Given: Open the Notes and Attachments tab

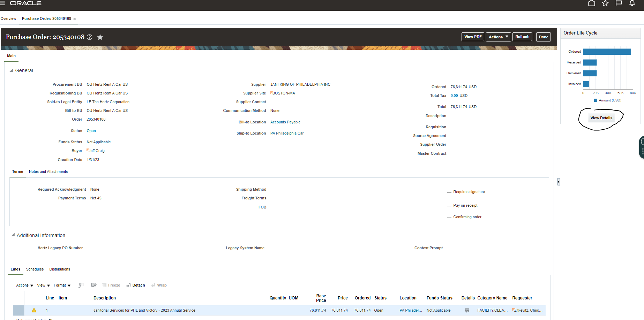Looking at the screenshot, I should [x=48, y=172].
